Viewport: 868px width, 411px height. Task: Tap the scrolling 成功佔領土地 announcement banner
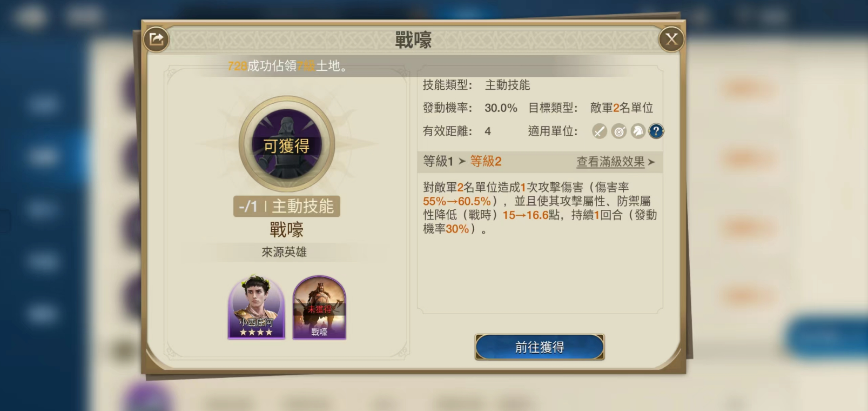[x=288, y=66]
